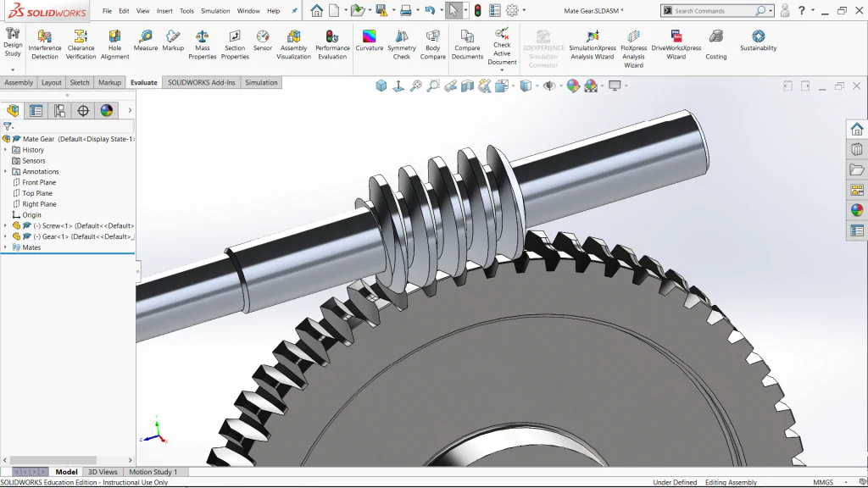Open the Simulation menu
The width and height of the screenshot is (868, 488).
pyautogui.click(x=215, y=10)
